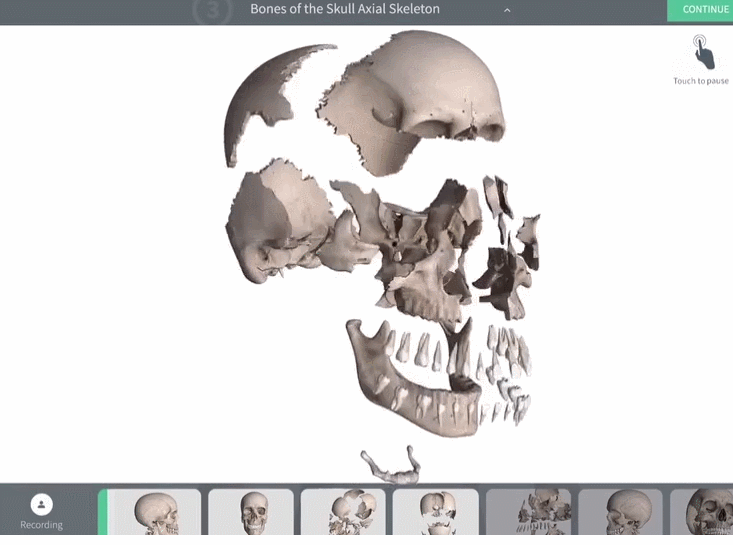Click the Recording label
This screenshot has width=733, height=545.
[41, 525]
